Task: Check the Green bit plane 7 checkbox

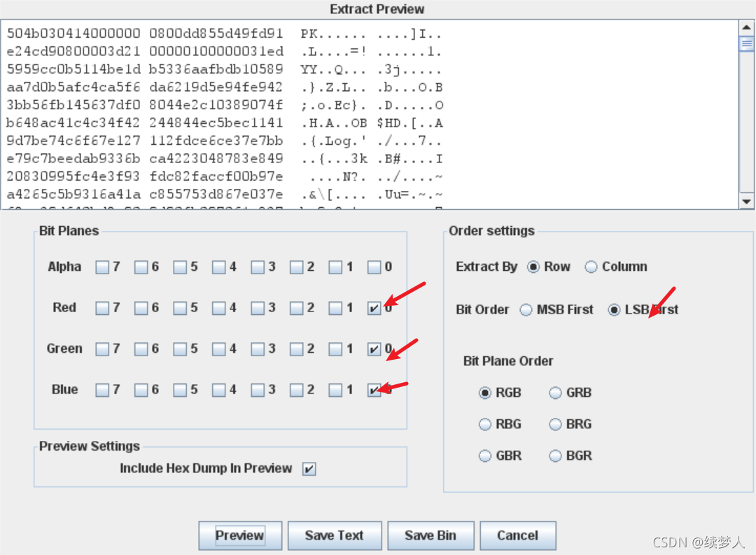Action: [x=102, y=349]
